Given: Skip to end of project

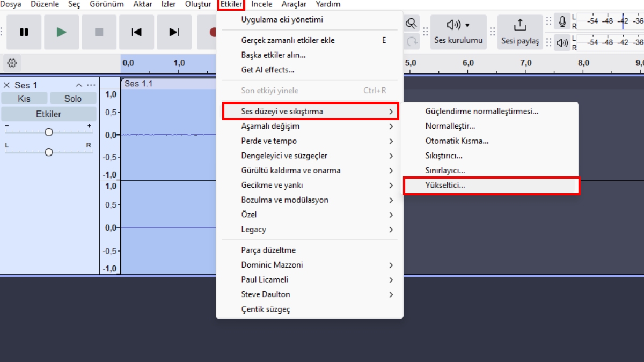Looking at the screenshot, I should click(x=174, y=32).
